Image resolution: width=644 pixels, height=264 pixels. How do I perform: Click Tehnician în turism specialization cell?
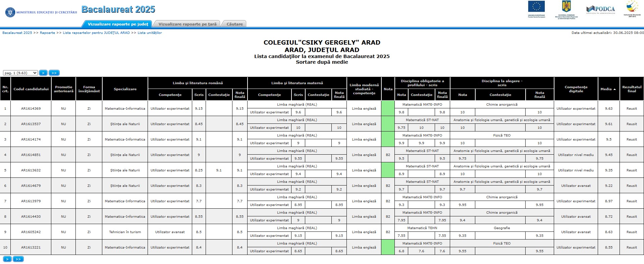point(125,232)
